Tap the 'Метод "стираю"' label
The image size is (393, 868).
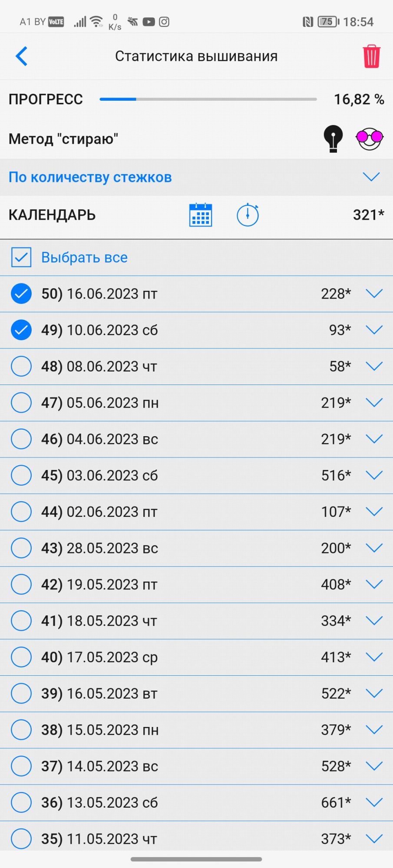(x=63, y=139)
